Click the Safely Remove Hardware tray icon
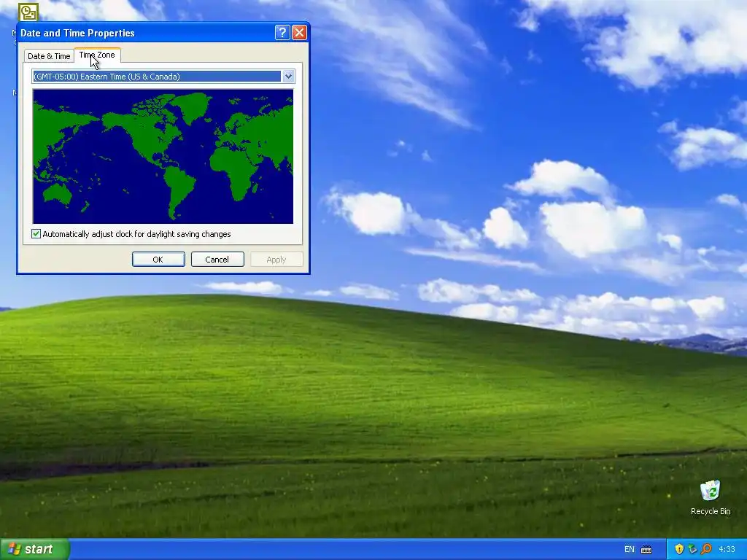The image size is (747, 560). coord(693,549)
